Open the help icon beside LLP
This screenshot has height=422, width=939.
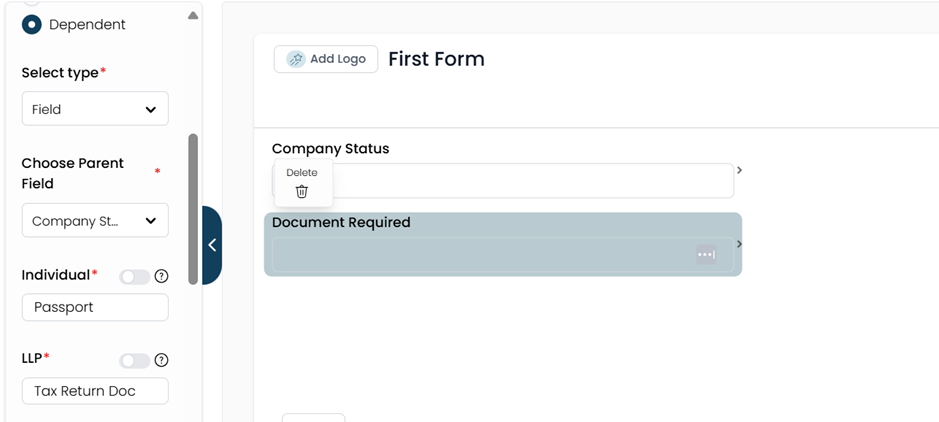pos(161,360)
